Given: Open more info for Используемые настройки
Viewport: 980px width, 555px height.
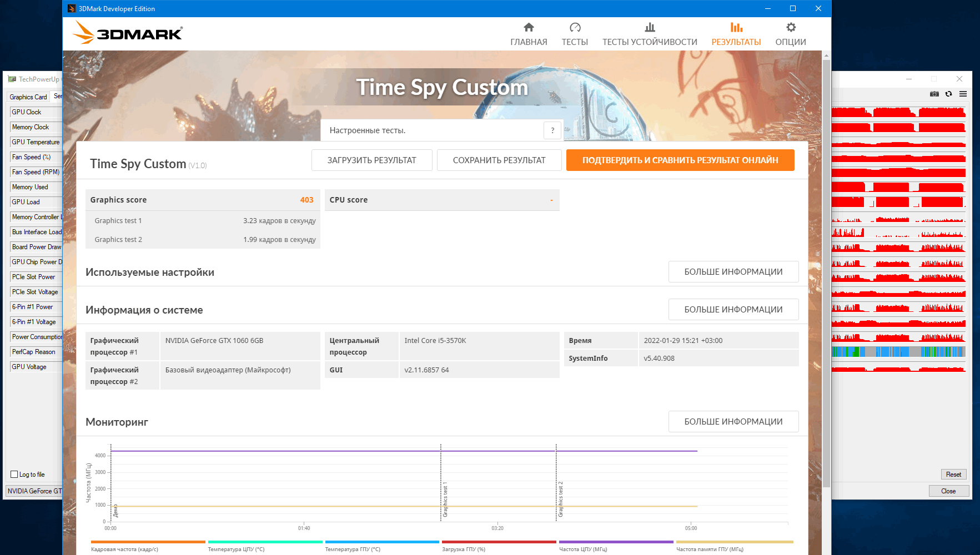Looking at the screenshot, I should click(733, 271).
